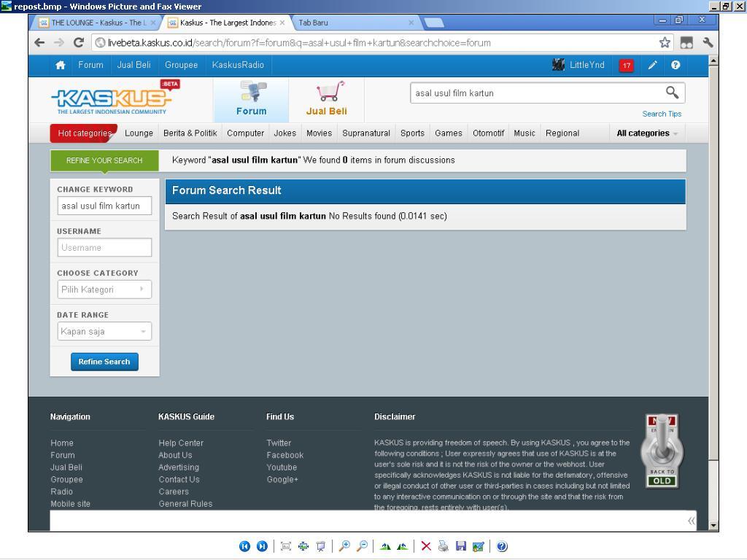Click the Copy To floppy disk icon
The width and height of the screenshot is (747, 560).
coord(461,546)
